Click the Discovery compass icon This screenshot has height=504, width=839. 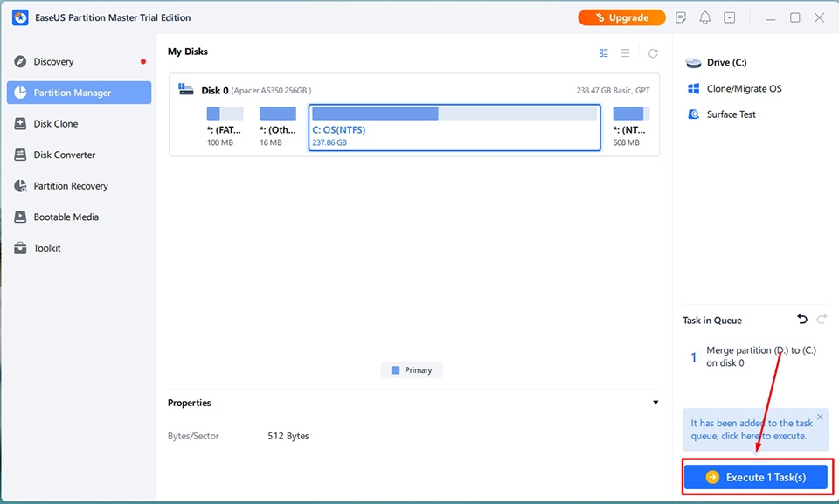pyautogui.click(x=20, y=61)
